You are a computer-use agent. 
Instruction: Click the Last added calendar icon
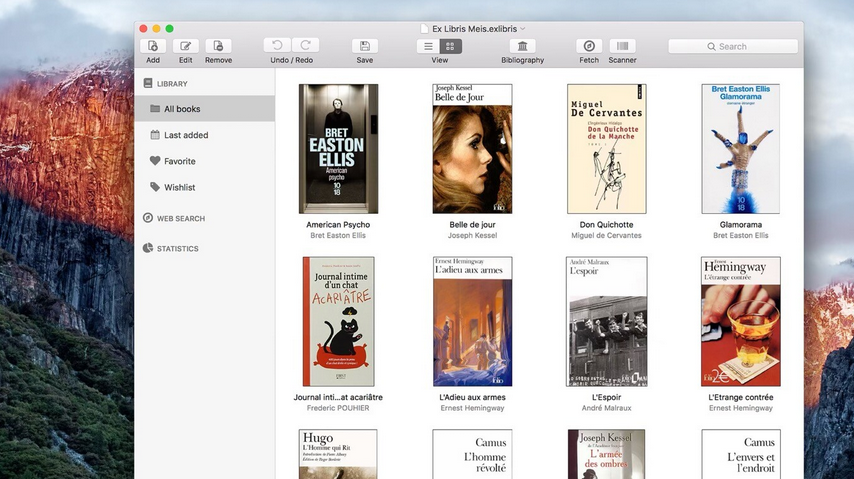tap(155, 135)
